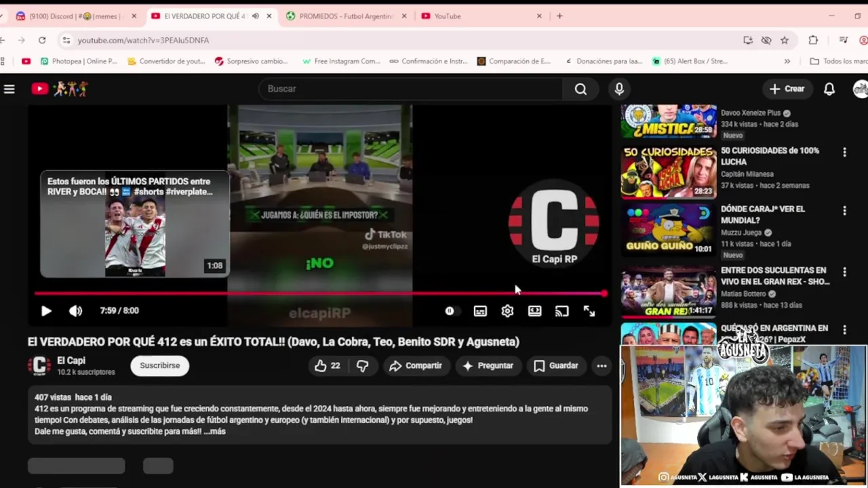Click the site info icon in address bar

(66, 40)
